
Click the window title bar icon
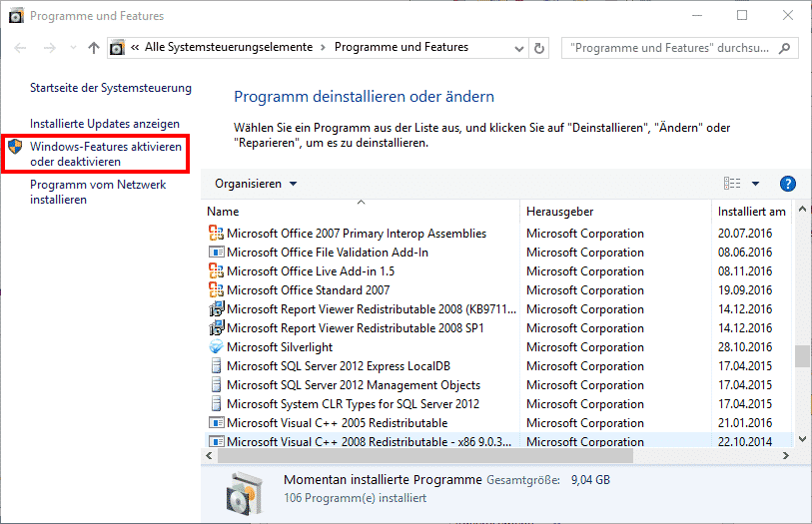(x=17, y=16)
